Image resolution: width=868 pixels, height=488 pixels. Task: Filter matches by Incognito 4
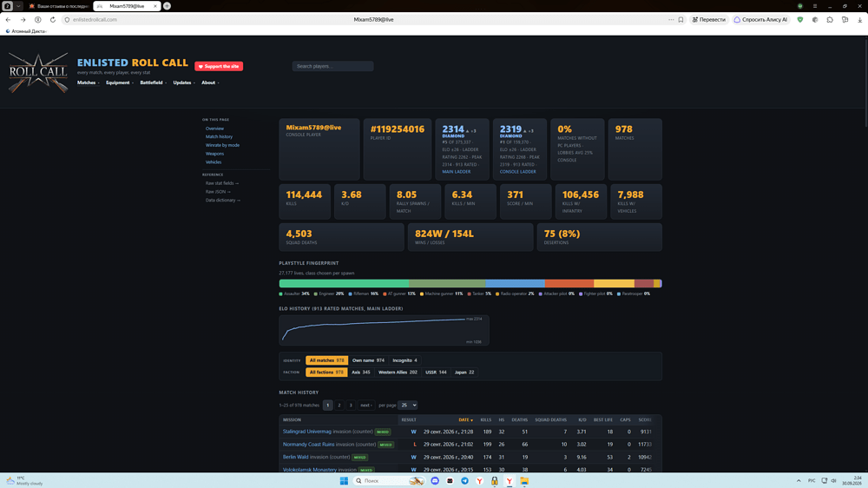404,360
